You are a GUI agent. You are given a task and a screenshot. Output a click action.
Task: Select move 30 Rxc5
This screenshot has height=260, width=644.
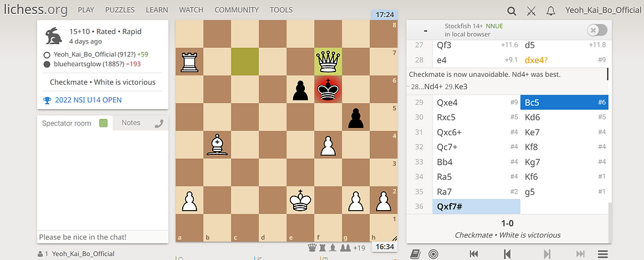click(476, 118)
